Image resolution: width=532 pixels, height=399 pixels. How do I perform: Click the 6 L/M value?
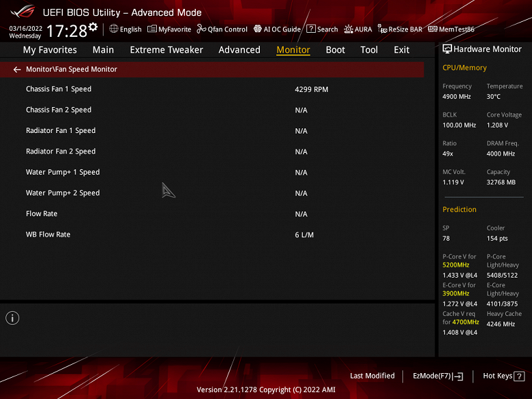[304, 235]
